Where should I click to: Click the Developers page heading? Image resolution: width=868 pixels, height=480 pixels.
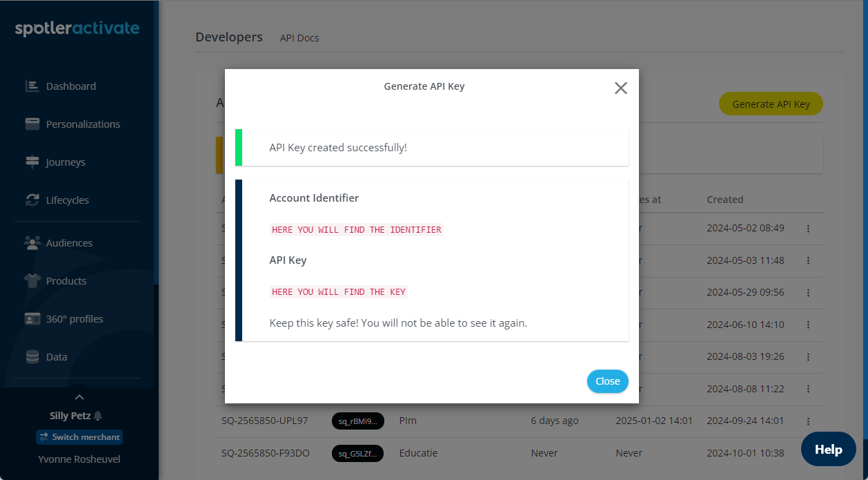click(x=229, y=37)
